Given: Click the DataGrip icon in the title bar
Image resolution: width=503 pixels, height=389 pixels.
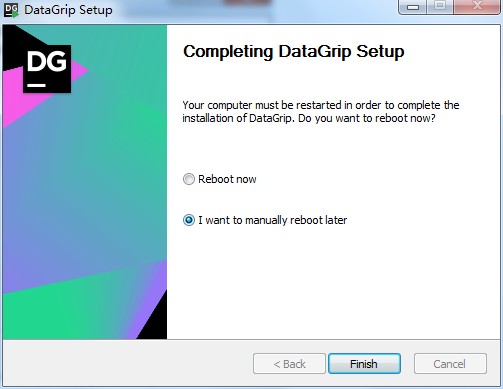Looking at the screenshot, I should [11, 10].
